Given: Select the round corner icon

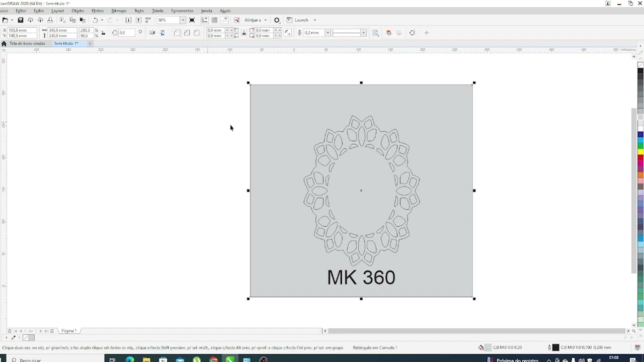Looking at the screenshot, I should pos(177,33).
